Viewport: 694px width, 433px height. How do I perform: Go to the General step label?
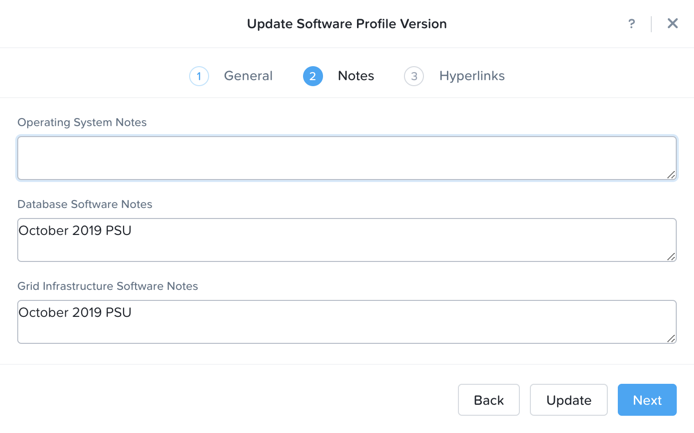tap(248, 76)
